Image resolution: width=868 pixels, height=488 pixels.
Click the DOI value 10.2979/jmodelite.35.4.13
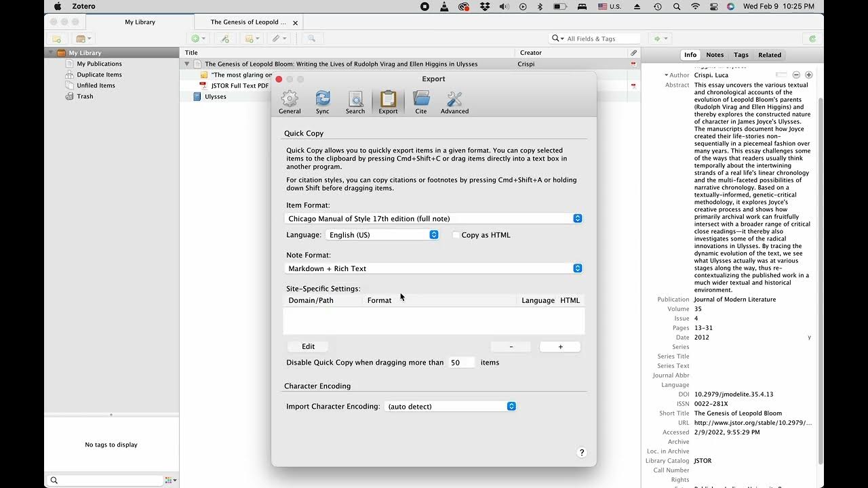pos(734,394)
